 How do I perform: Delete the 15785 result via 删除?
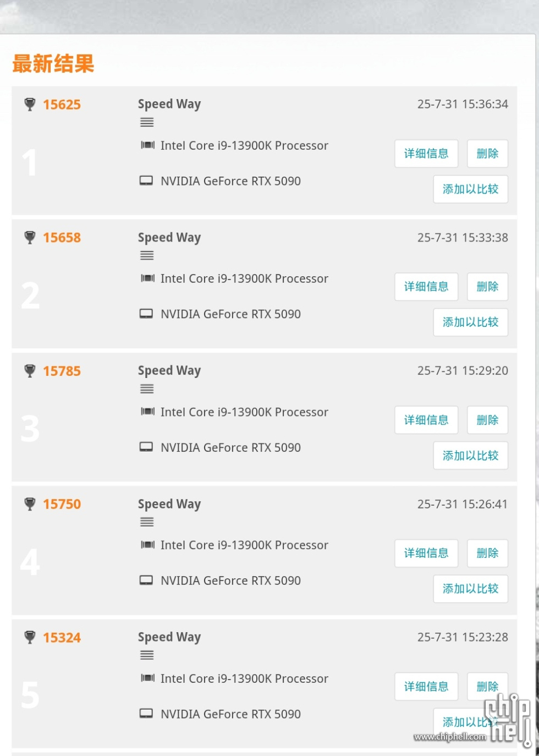pyautogui.click(x=487, y=420)
